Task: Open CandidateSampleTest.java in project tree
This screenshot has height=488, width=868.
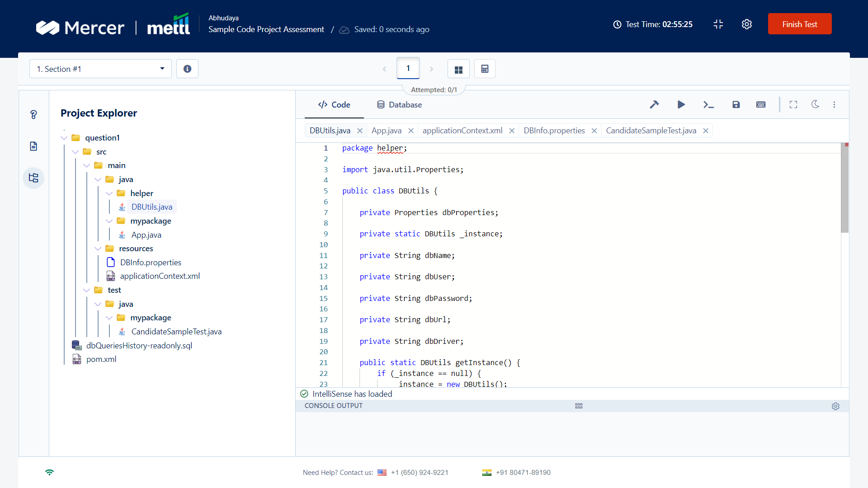Action: click(x=176, y=332)
